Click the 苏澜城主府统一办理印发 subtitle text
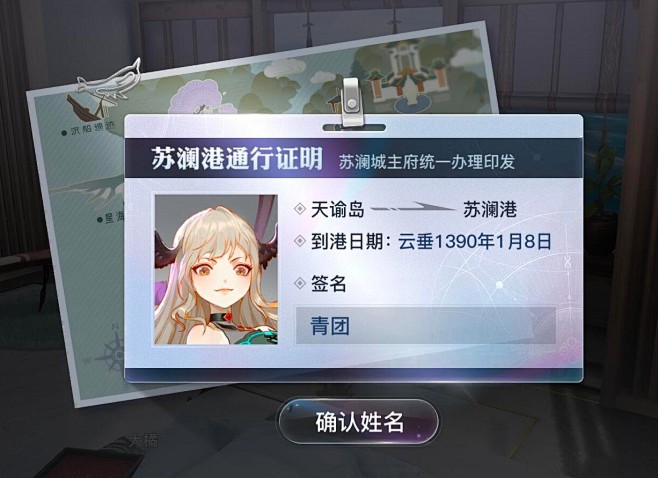Image resolution: width=658 pixels, height=478 pixels. tap(427, 162)
